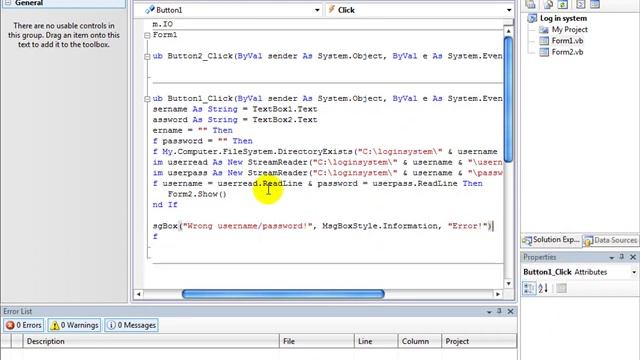Sort error list by Project column
Image resolution: width=640 pixels, height=360 pixels.
pyautogui.click(x=479, y=341)
